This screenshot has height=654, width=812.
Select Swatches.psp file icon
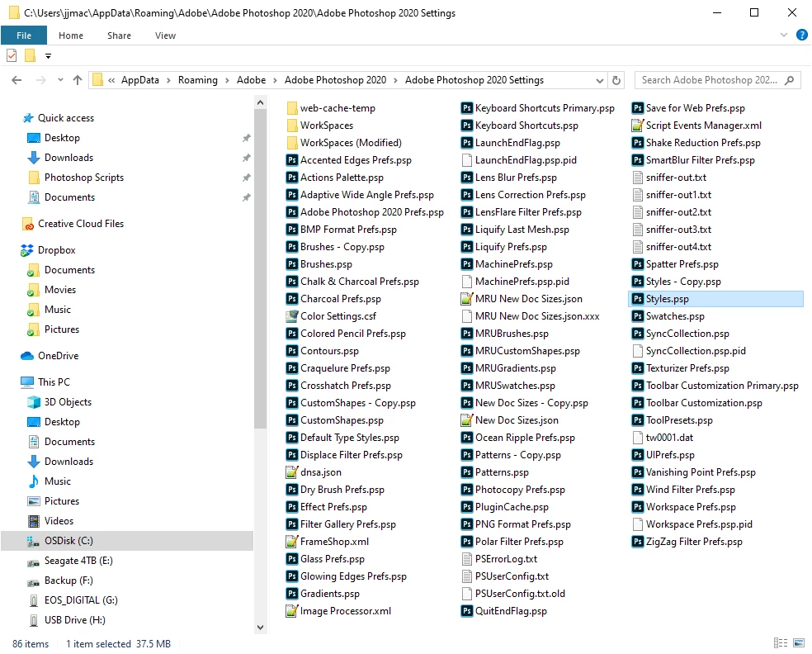[638, 316]
